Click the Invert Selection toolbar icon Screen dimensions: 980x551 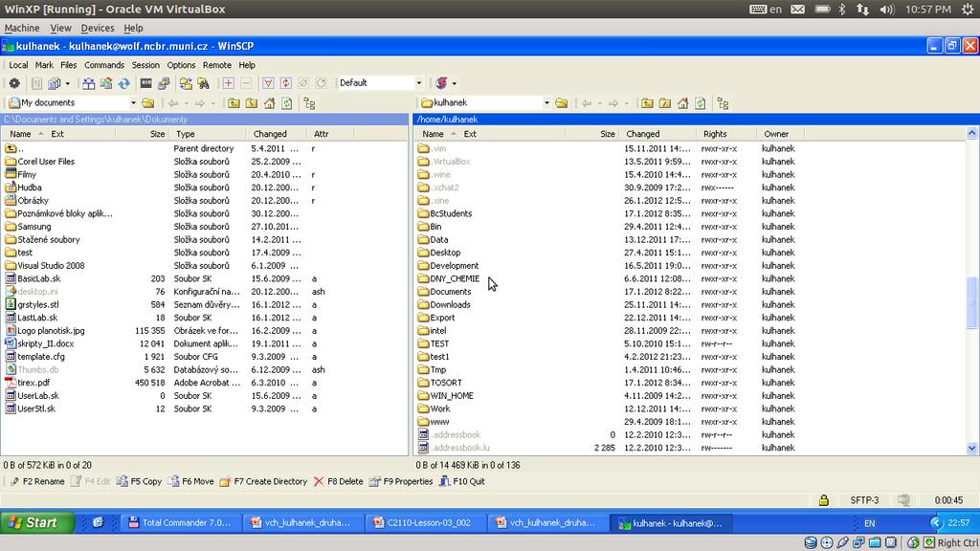285,83
